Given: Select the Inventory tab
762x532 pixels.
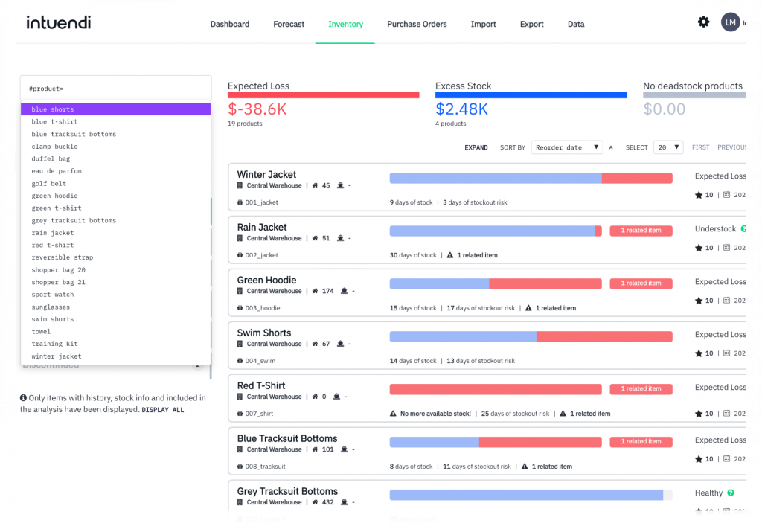Looking at the screenshot, I should coord(345,25).
